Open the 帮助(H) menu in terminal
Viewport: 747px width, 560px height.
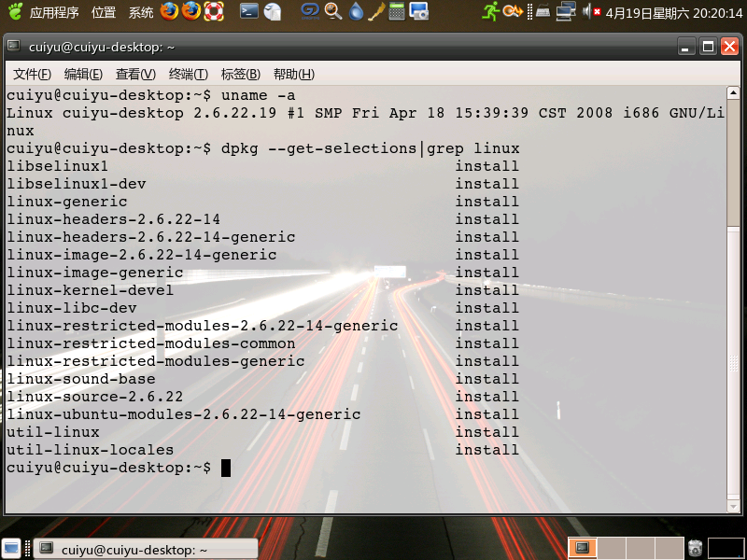[294, 75]
